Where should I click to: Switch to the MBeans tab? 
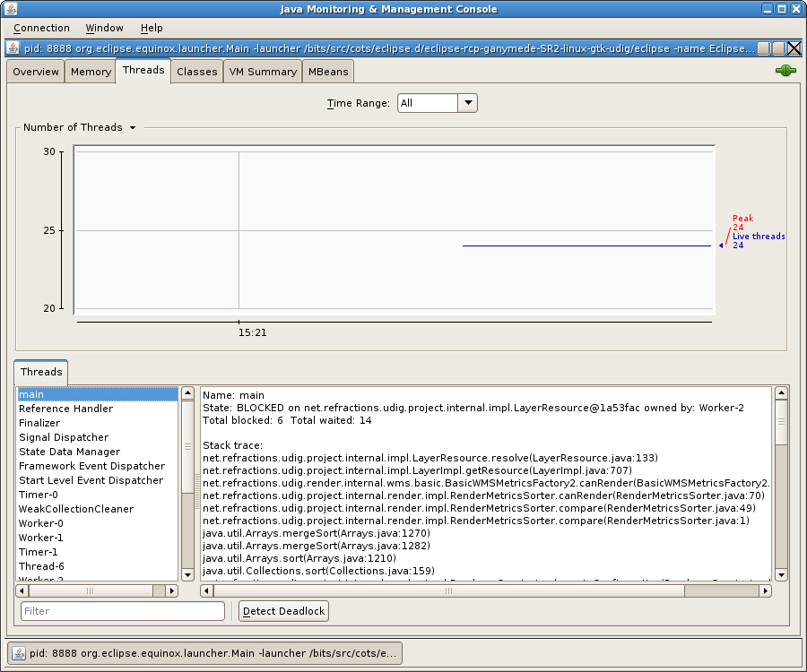(328, 72)
